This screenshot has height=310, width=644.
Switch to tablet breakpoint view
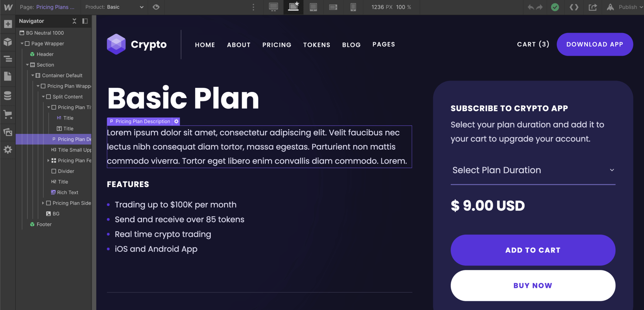tap(313, 7)
